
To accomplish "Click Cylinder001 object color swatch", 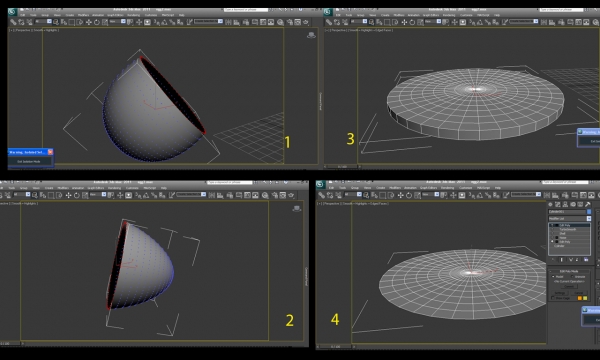I will [589, 212].
